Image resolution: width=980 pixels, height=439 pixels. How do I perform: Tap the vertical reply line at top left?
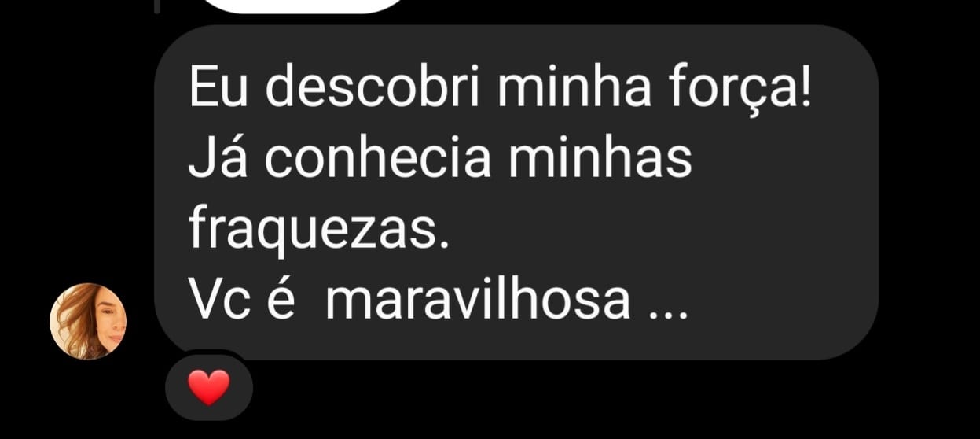157,6
